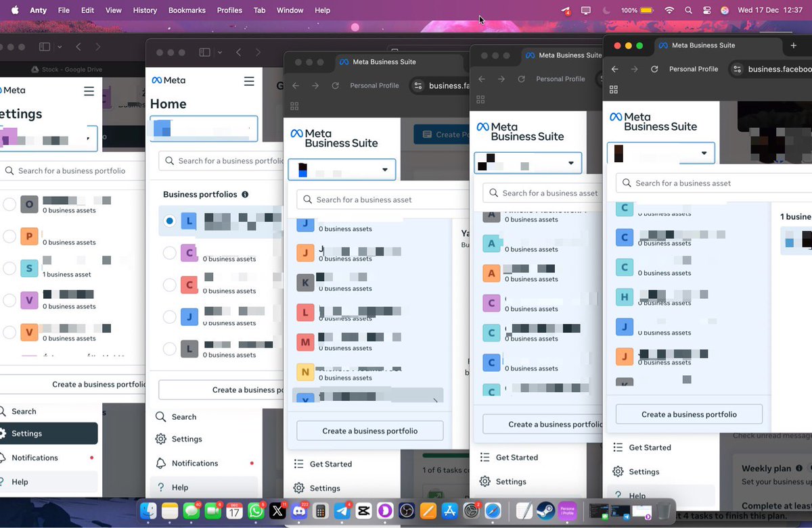Select radio for S portfolio with 1 business asset
The image size is (812, 528).
click(x=9, y=268)
